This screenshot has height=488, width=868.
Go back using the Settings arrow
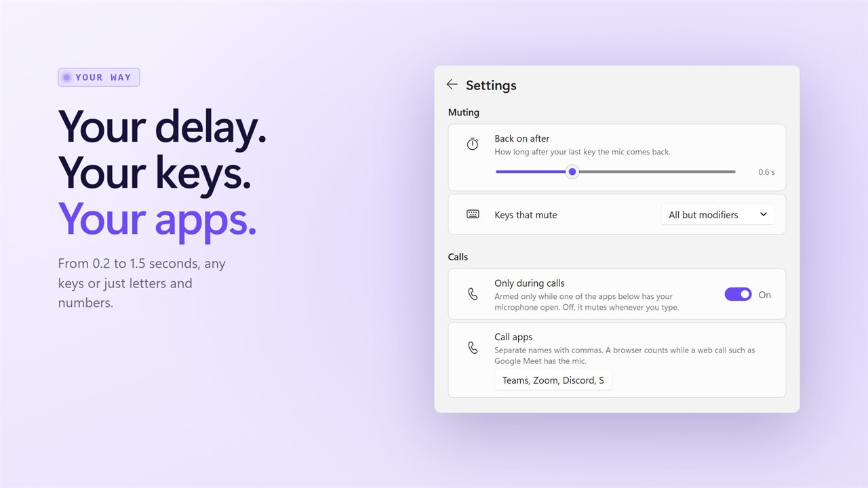pos(452,85)
